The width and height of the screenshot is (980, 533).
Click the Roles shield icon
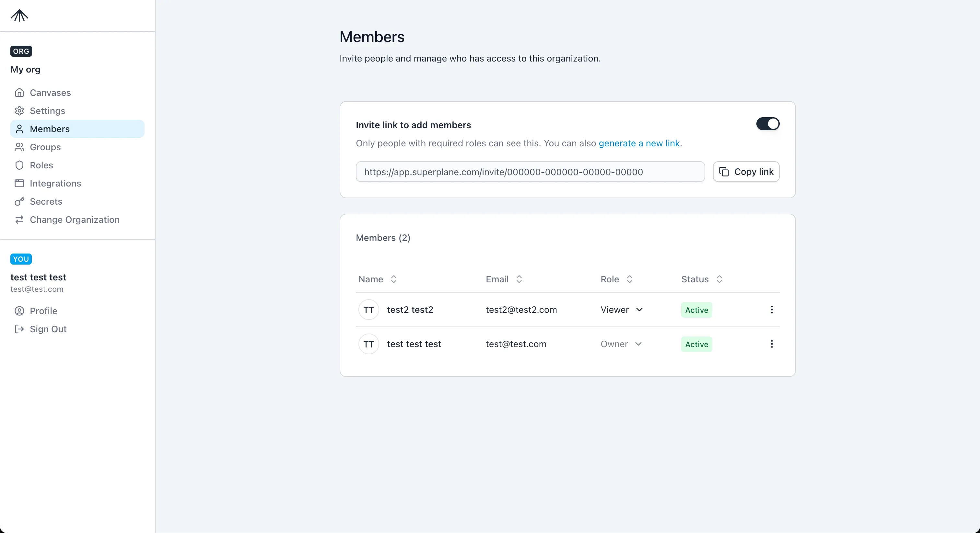click(x=20, y=165)
